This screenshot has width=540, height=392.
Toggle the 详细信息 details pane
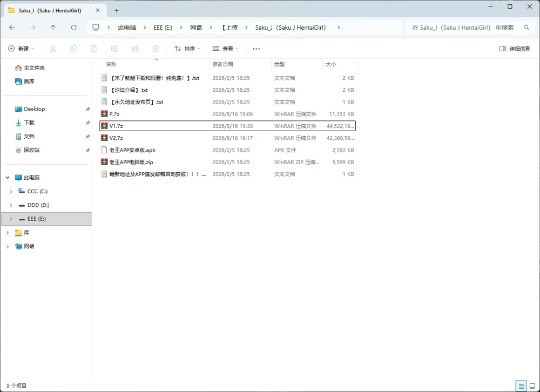tap(515, 49)
